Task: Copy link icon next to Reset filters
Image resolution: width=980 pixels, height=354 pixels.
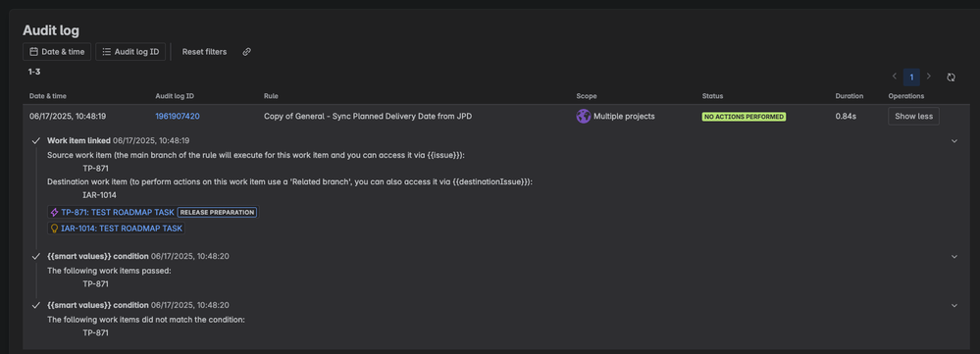Action: 247,52
